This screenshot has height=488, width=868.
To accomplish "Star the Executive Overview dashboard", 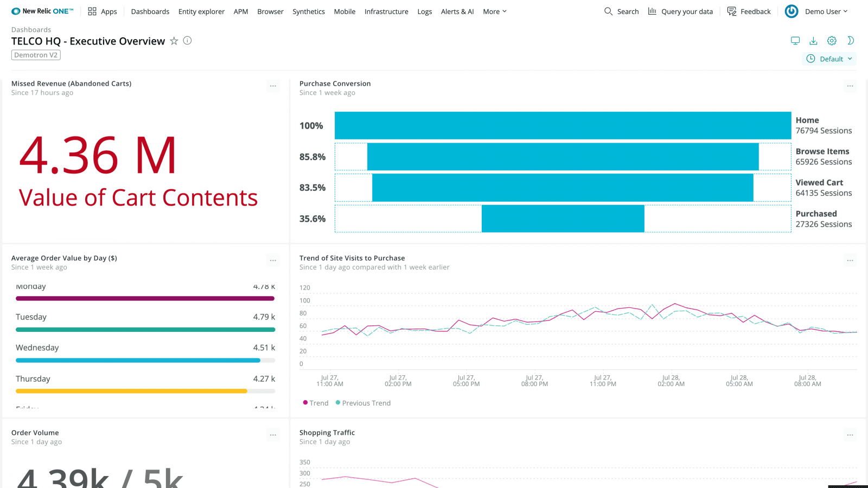I will tap(174, 41).
